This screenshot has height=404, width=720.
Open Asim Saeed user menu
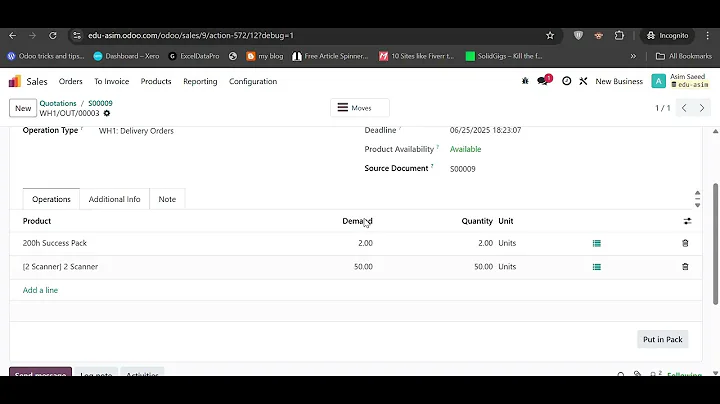click(x=680, y=81)
